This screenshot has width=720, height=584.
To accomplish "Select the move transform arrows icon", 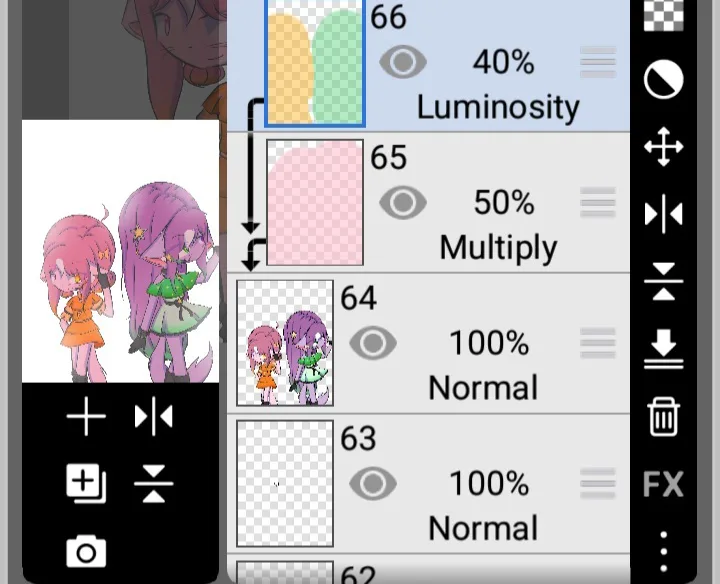I will [x=664, y=147].
